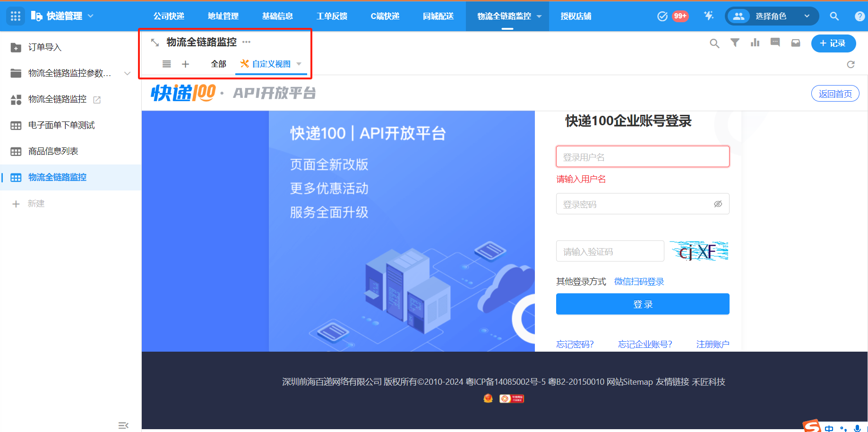Viewport: 868px width, 432px height.
Task: Open the 禾匠科技 footer link
Action: tap(708, 382)
